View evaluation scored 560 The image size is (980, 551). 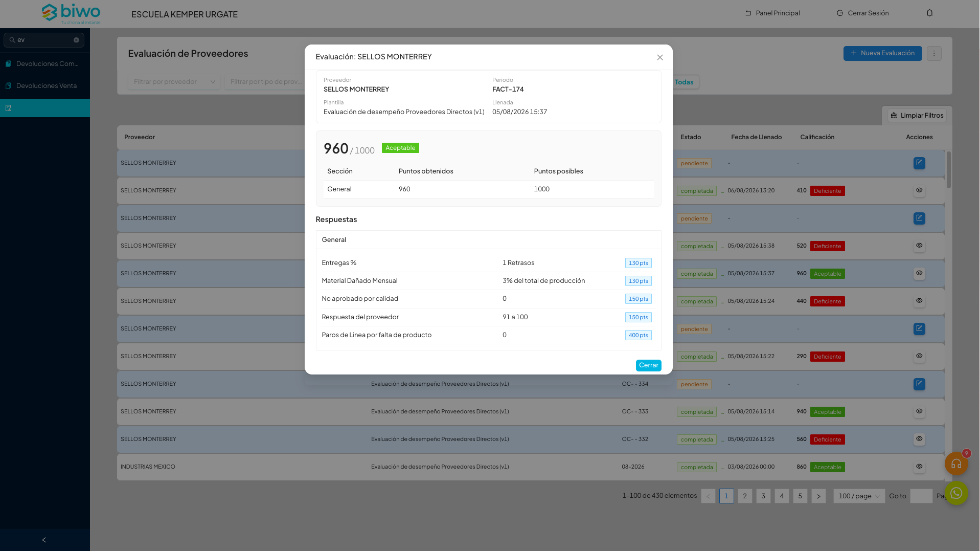click(919, 439)
